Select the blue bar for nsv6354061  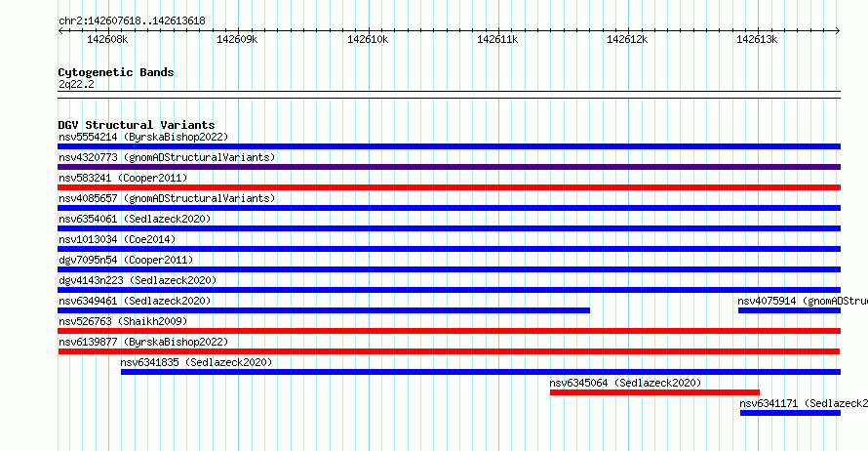tap(449, 228)
